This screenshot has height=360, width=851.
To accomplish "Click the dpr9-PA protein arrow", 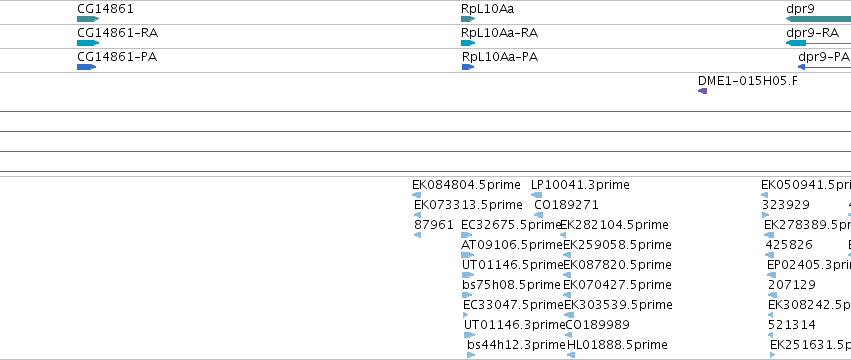I will pos(824,67).
